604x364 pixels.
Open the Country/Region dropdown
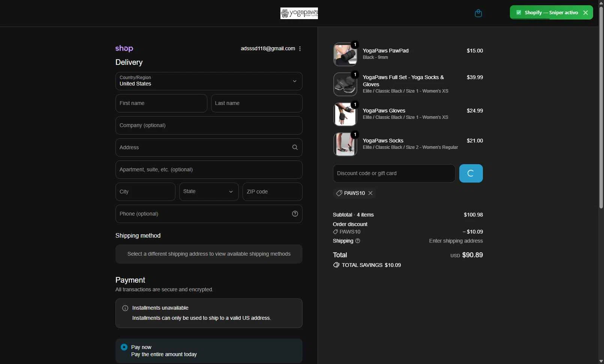209,81
